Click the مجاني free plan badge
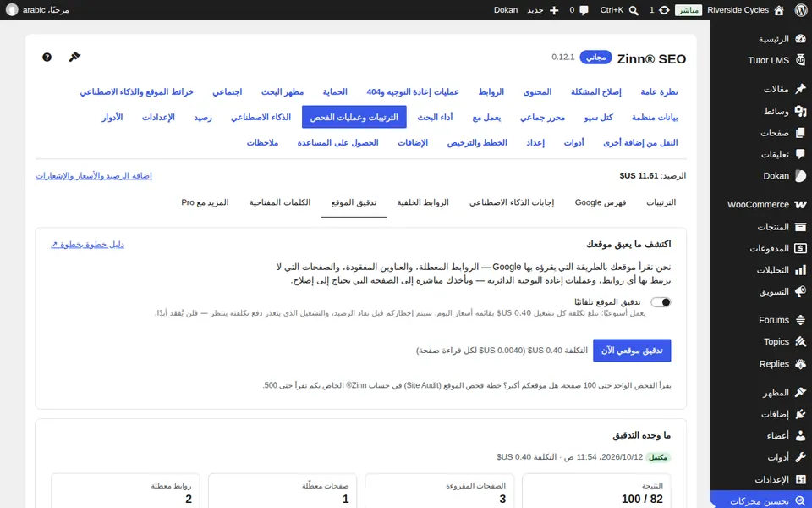This screenshot has height=508, width=812. (596, 57)
